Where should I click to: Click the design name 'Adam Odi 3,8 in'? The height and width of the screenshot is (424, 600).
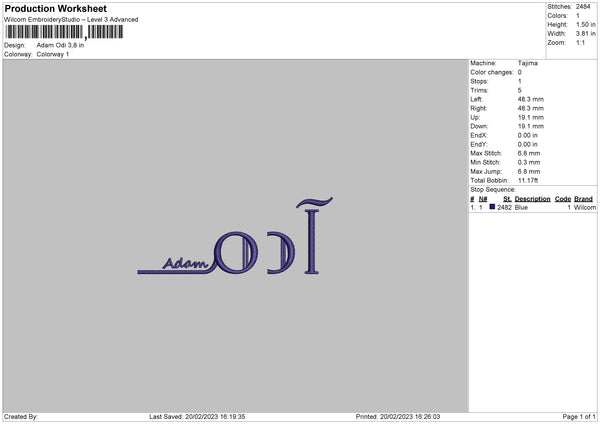tap(60, 45)
